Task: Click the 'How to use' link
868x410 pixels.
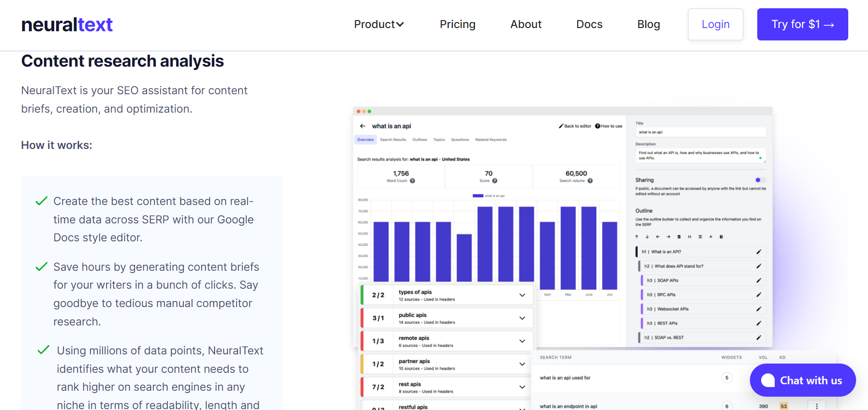Action: click(x=608, y=126)
